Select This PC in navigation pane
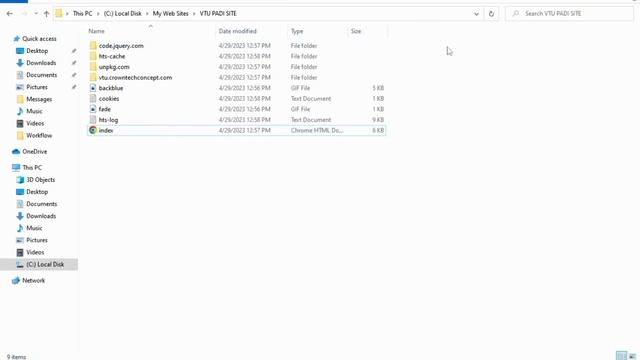Image resolution: width=640 pixels, height=360 pixels. 32,168
